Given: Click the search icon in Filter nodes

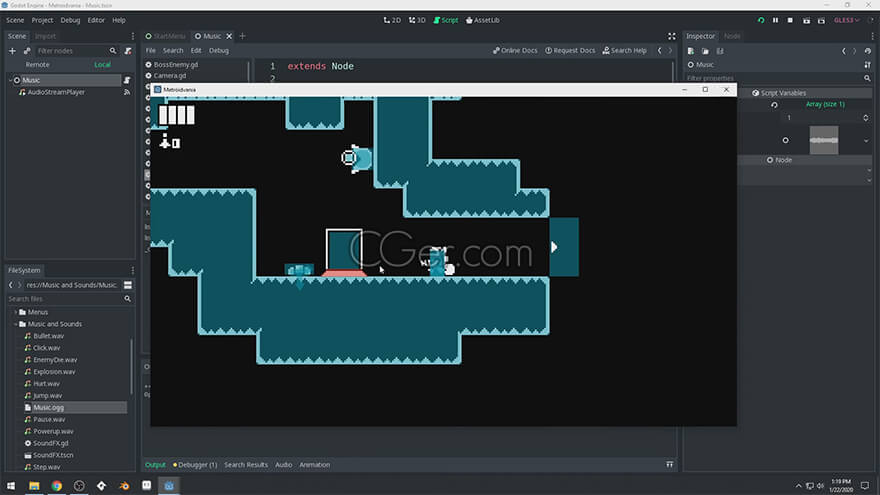Looking at the screenshot, I should pyautogui.click(x=113, y=51).
